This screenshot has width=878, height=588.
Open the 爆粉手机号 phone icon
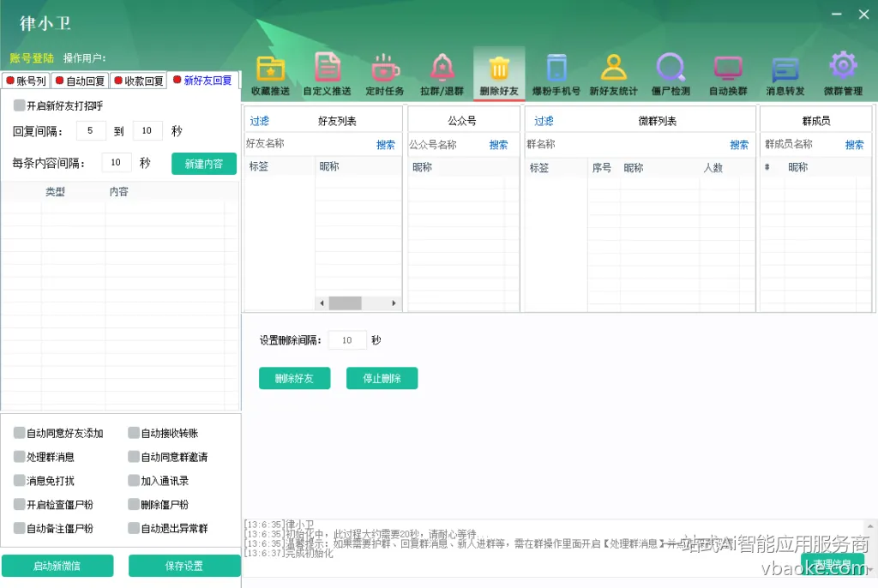click(556, 75)
